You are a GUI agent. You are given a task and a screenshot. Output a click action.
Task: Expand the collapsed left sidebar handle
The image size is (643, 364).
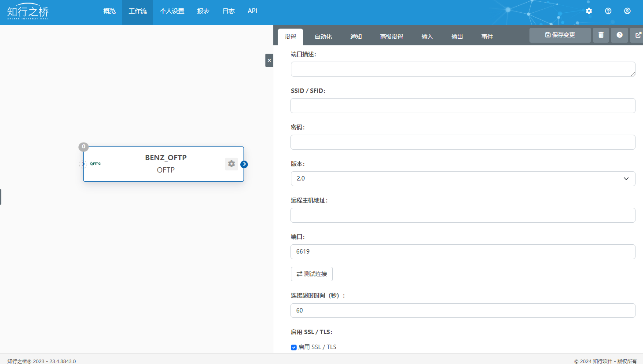(x=1, y=197)
